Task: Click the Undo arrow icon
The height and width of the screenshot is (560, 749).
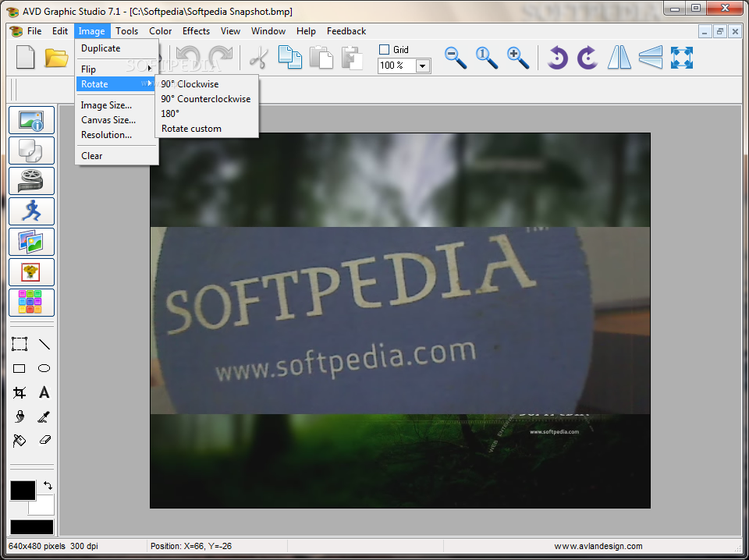Action: [188, 57]
